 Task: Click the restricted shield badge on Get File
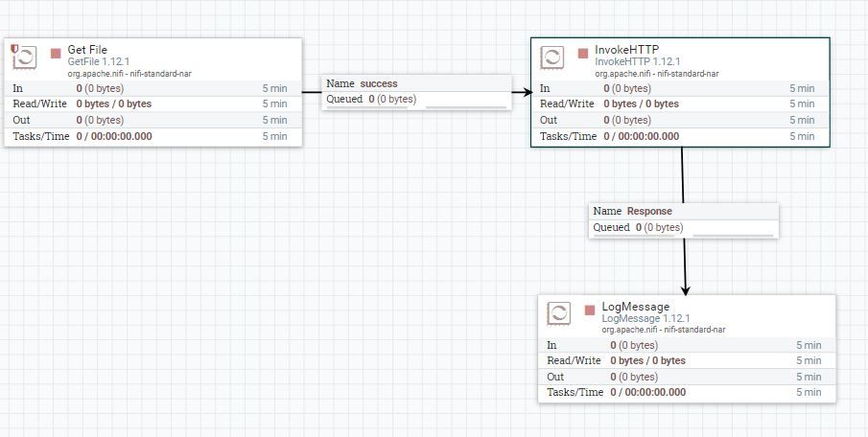[x=14, y=48]
